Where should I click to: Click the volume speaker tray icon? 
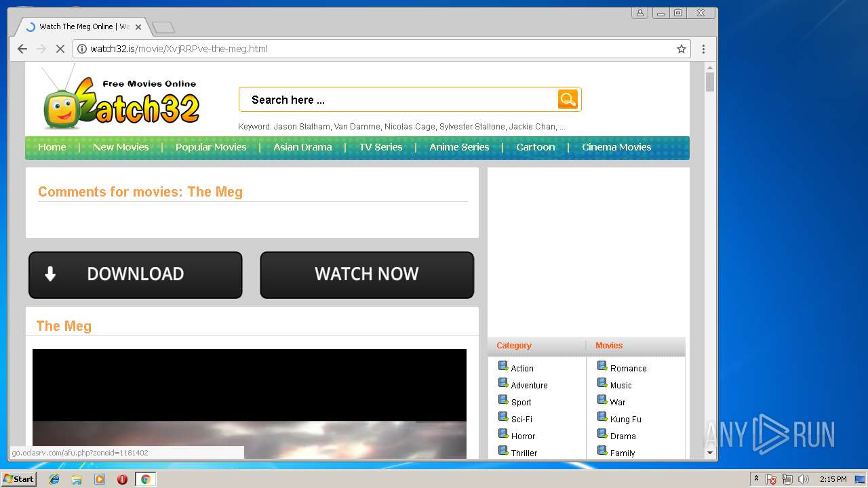pos(804,479)
